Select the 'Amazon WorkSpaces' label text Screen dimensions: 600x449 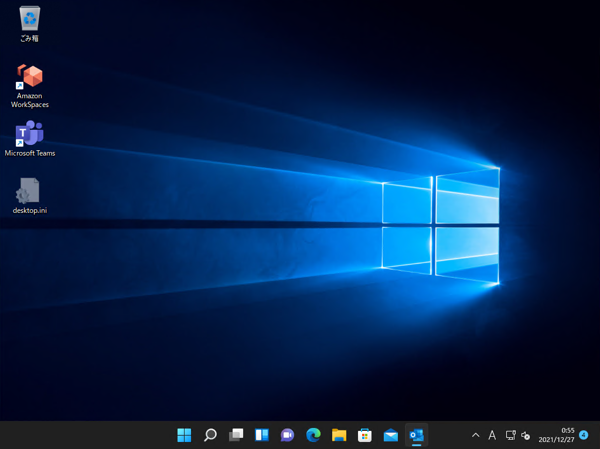coord(30,100)
